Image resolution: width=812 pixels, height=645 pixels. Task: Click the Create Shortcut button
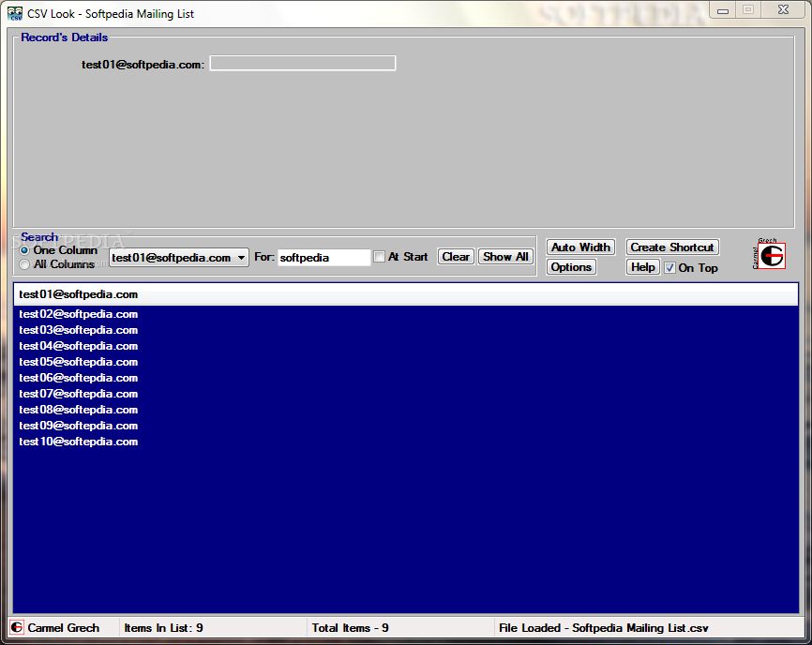(x=672, y=247)
